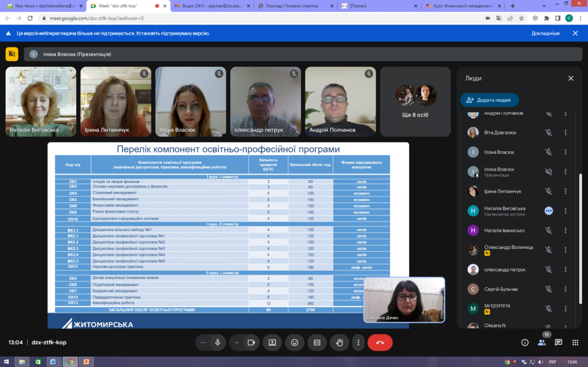
Task: Open the three-dot more options in call bar
Action: pos(358,343)
